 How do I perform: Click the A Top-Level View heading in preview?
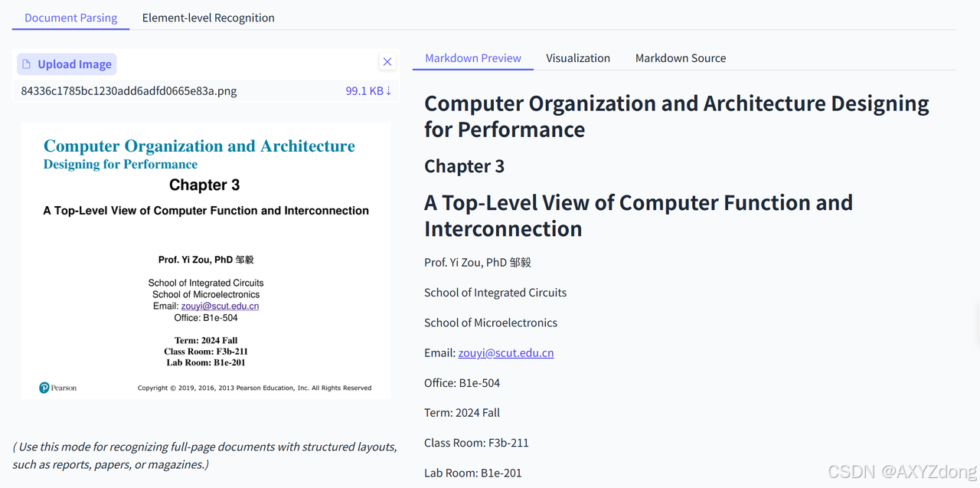point(639,215)
